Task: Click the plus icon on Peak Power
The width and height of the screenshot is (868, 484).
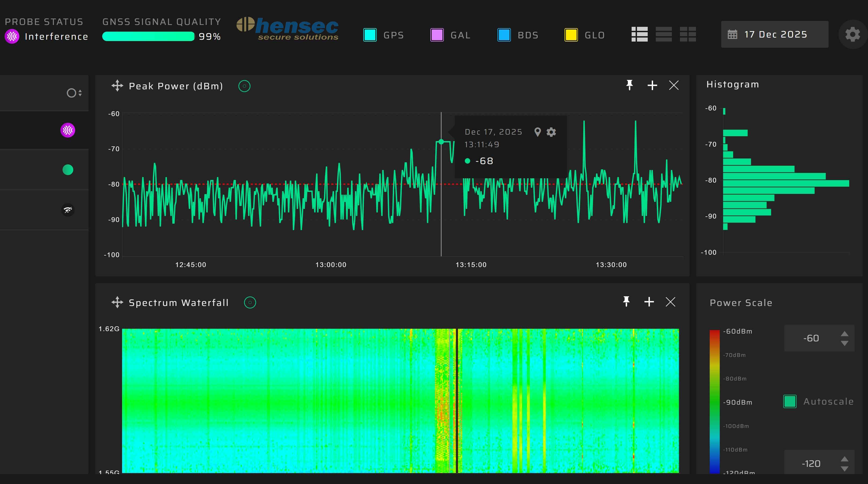Action: [652, 85]
